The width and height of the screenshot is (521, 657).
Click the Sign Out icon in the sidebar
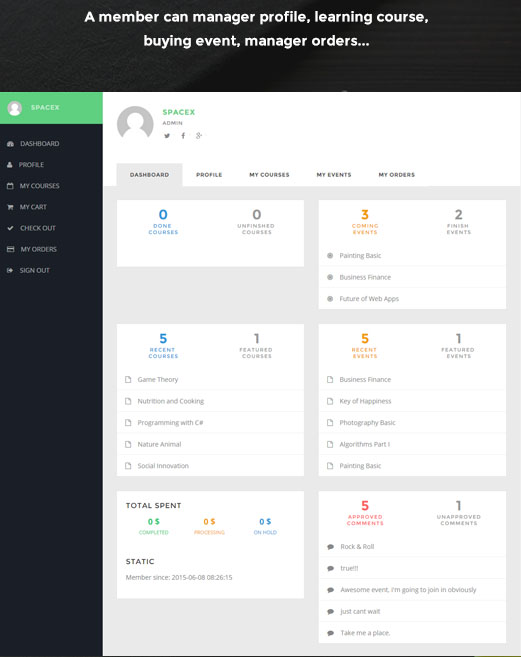(10, 270)
